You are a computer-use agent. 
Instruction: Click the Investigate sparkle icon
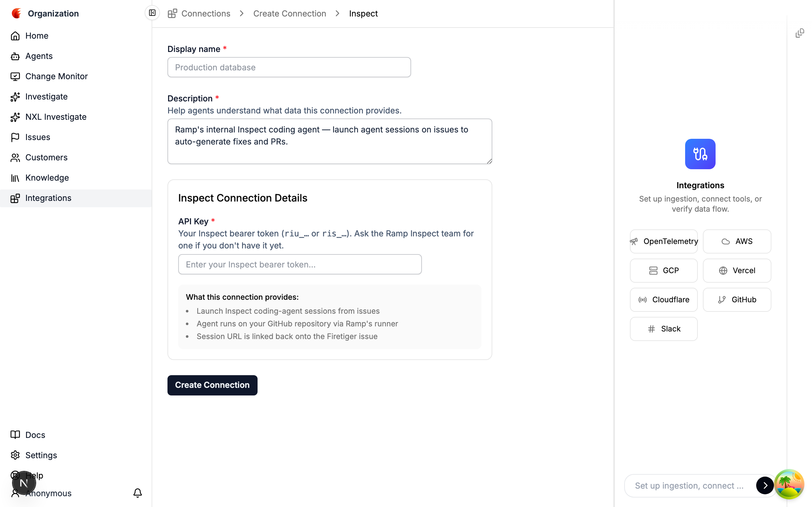16,97
